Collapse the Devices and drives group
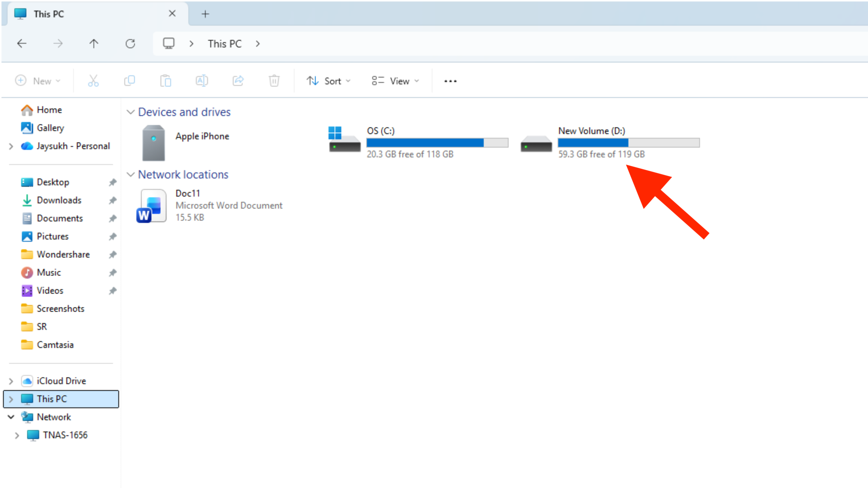This screenshot has height=488, width=868. [x=131, y=112]
